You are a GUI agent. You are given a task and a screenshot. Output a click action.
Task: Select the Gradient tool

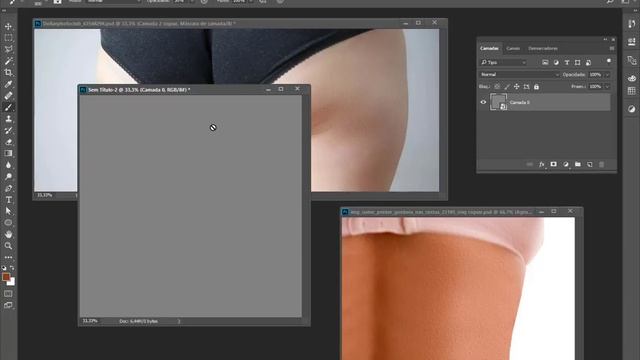(x=8, y=153)
